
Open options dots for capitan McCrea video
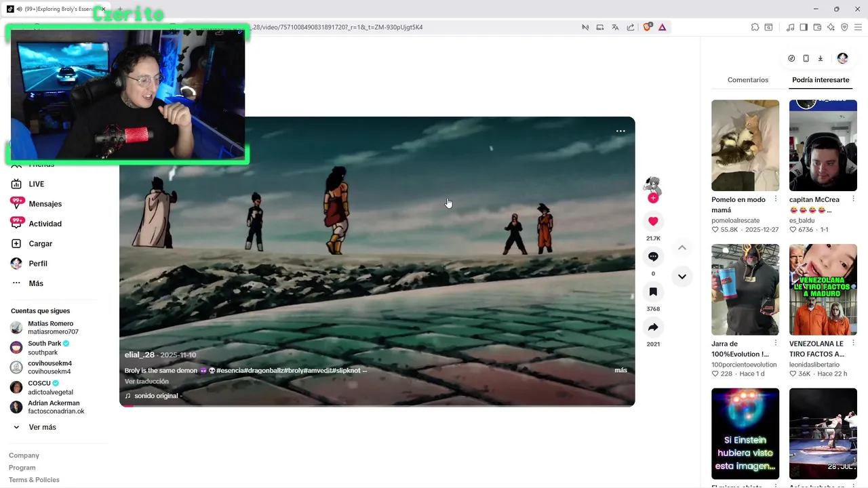[853, 199]
